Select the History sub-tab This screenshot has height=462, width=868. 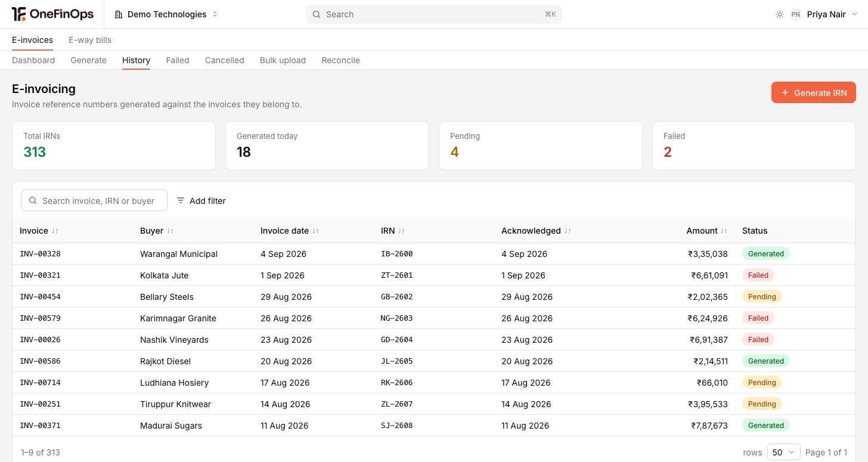click(136, 60)
